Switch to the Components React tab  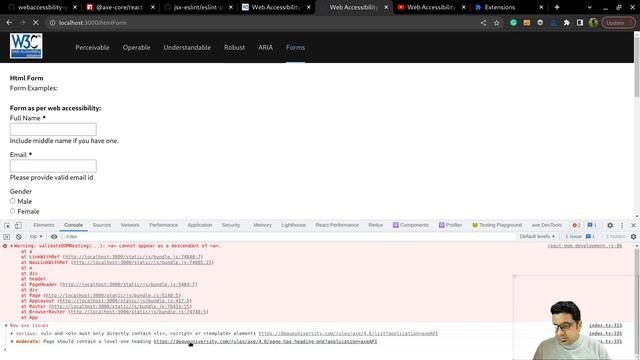[411, 225]
